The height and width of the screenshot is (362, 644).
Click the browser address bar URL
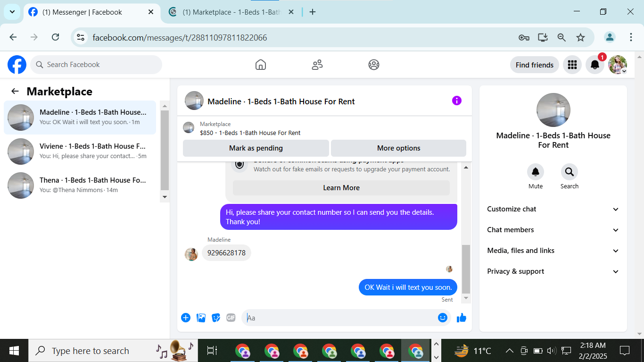(180, 38)
